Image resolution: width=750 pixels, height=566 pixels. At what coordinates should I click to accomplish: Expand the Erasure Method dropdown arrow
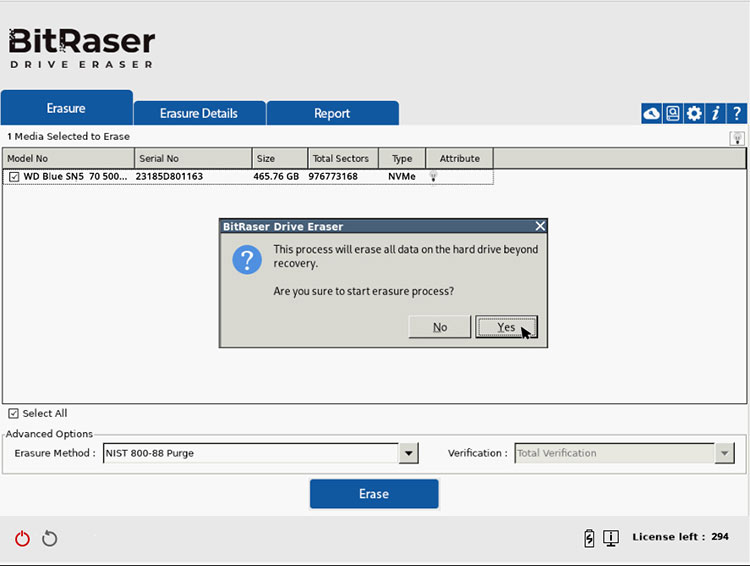408,453
